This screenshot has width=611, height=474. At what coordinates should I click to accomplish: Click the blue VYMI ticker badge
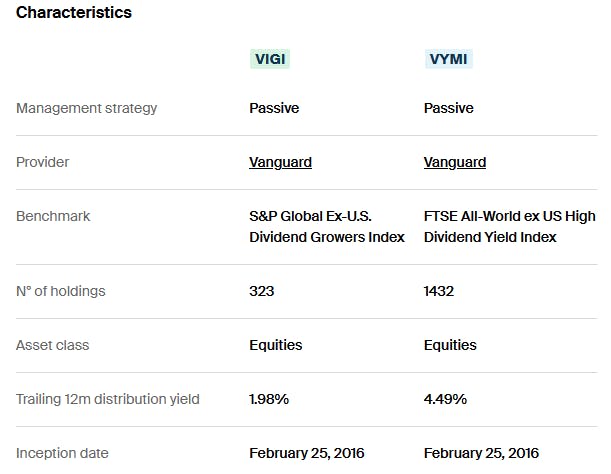[x=448, y=59]
